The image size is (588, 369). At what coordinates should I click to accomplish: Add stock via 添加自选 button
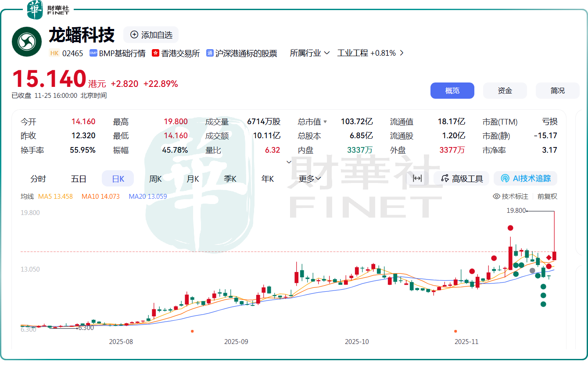click(x=151, y=35)
